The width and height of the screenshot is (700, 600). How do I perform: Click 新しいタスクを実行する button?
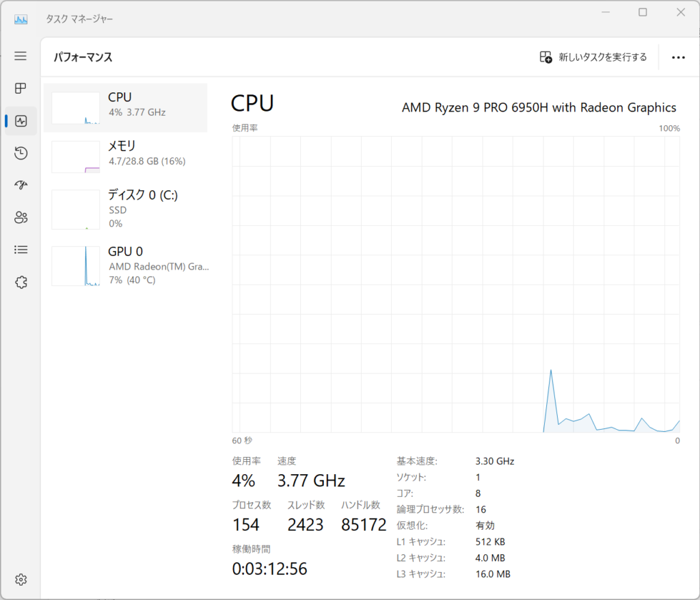593,57
